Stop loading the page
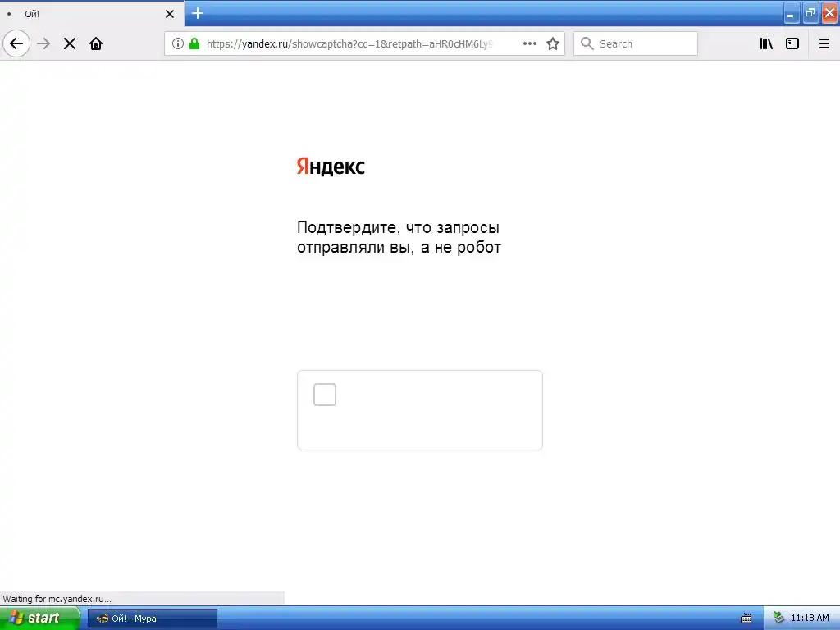The height and width of the screenshot is (630, 840). coord(70,43)
